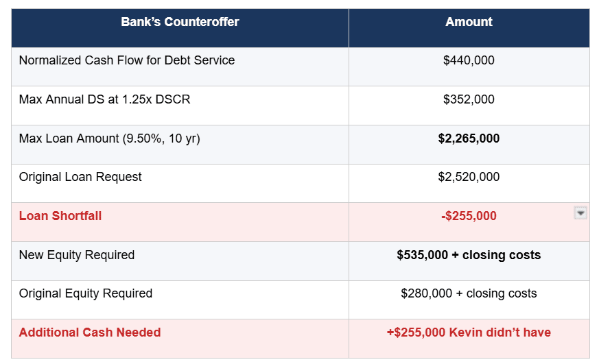
Task: Click the "Original Loan Request" label cell
Action: [x=80, y=177]
